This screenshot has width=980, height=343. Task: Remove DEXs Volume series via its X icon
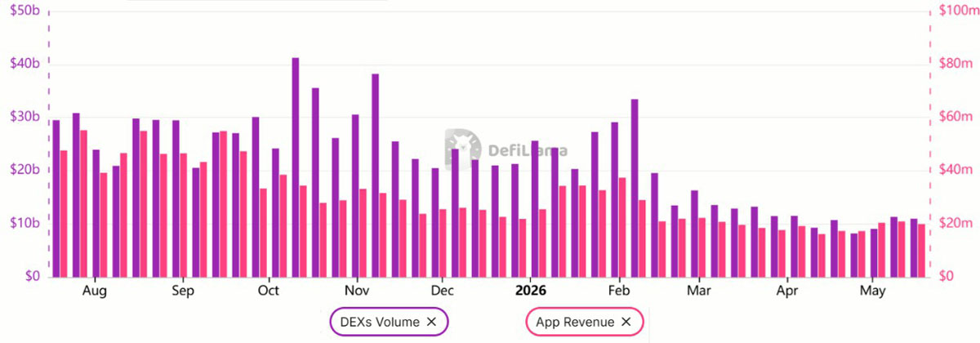pos(432,322)
